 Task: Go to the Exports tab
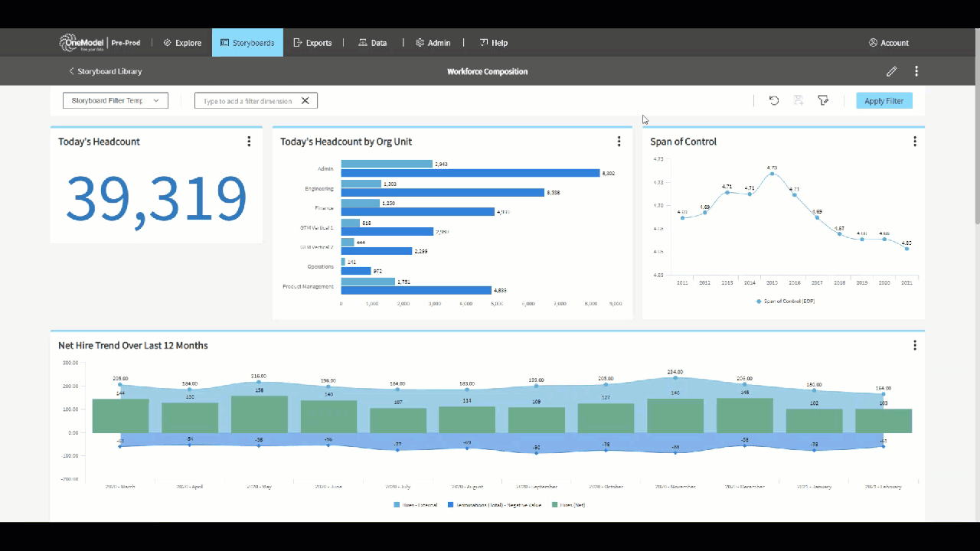[312, 43]
